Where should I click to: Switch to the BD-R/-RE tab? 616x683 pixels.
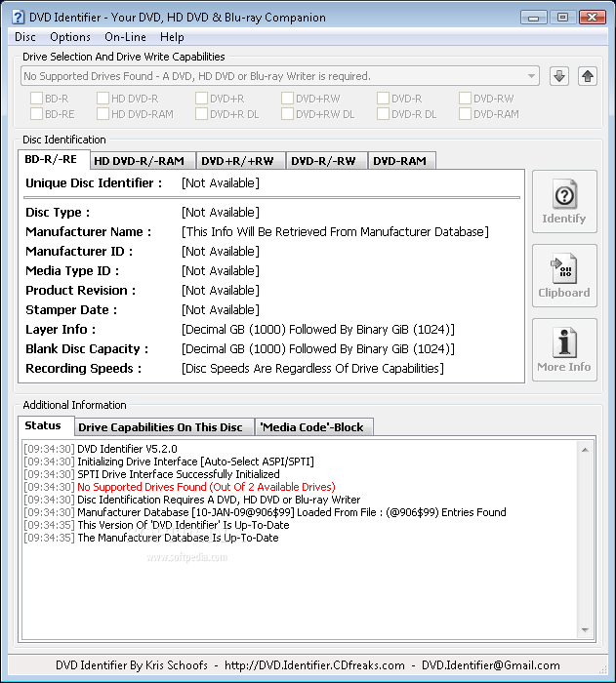pyautogui.click(x=54, y=159)
